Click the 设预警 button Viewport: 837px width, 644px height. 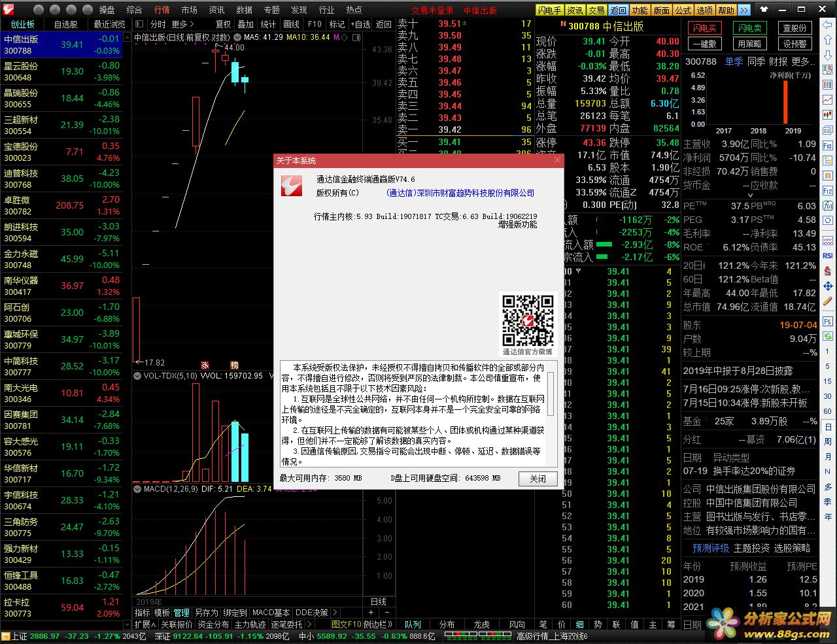coord(794,44)
